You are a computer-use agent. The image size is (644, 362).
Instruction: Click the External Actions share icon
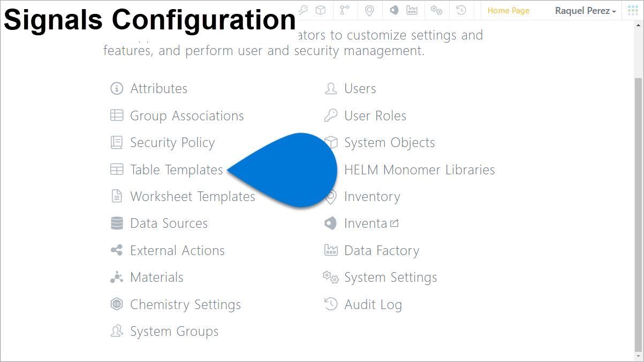click(x=116, y=250)
